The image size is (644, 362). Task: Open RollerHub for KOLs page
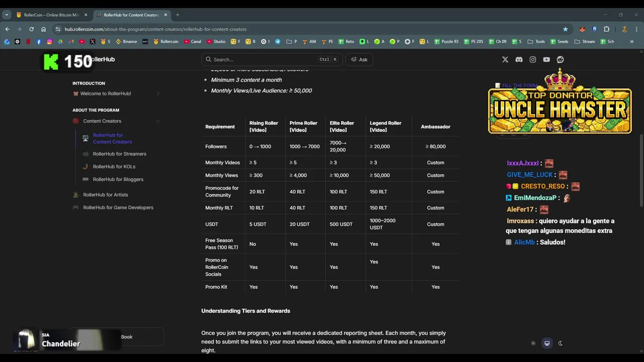point(114,166)
